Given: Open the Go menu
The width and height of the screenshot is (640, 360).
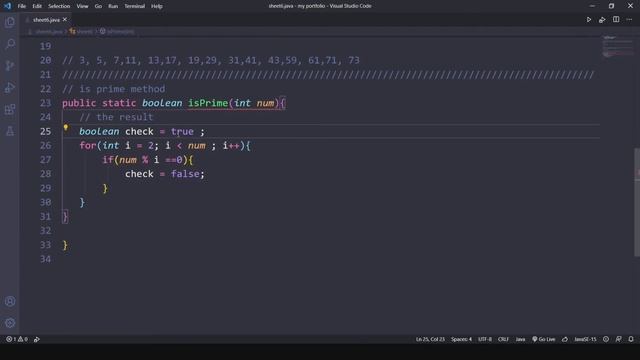Looking at the screenshot, I should tap(98, 6).
